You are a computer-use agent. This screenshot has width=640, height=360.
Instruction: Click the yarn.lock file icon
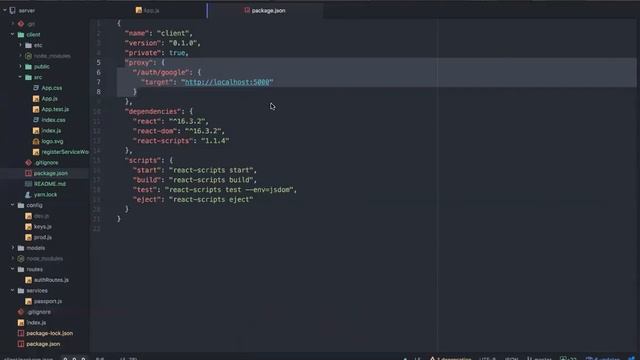point(28,194)
